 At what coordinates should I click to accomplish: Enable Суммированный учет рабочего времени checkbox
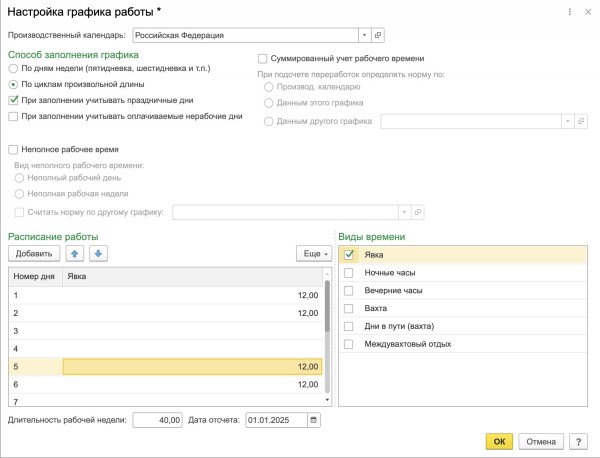[263, 59]
